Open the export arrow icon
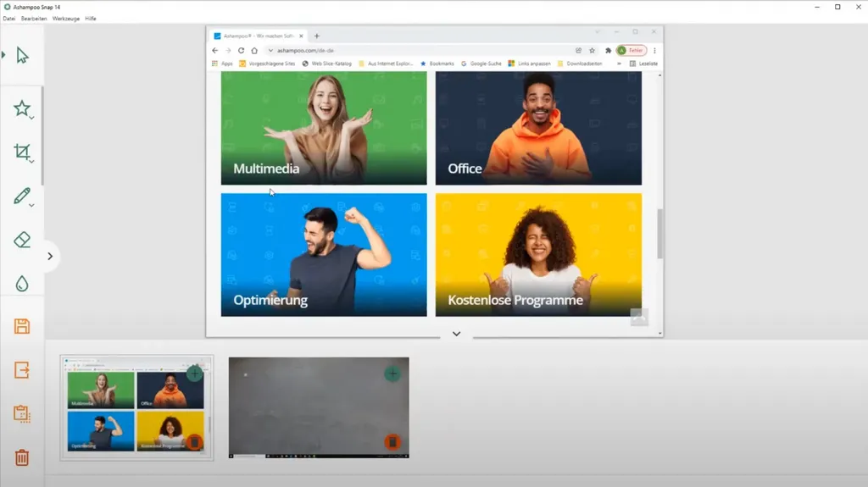Viewport: 868px width, 487px height. click(22, 370)
